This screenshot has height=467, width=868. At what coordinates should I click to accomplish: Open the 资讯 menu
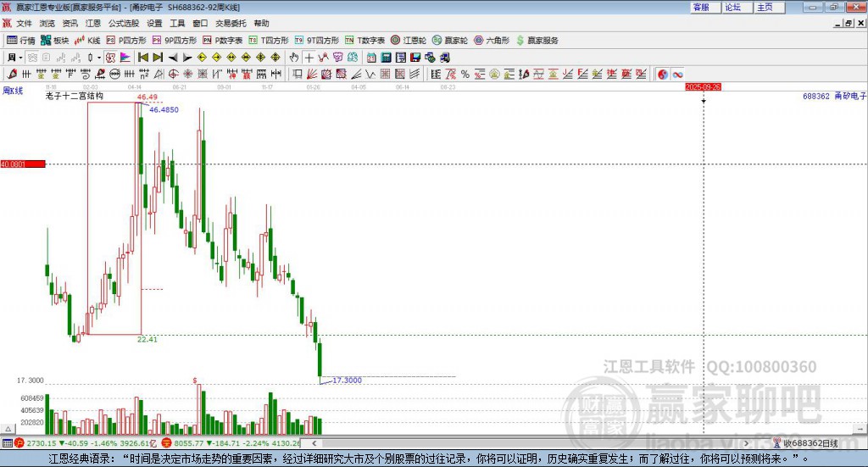70,23
